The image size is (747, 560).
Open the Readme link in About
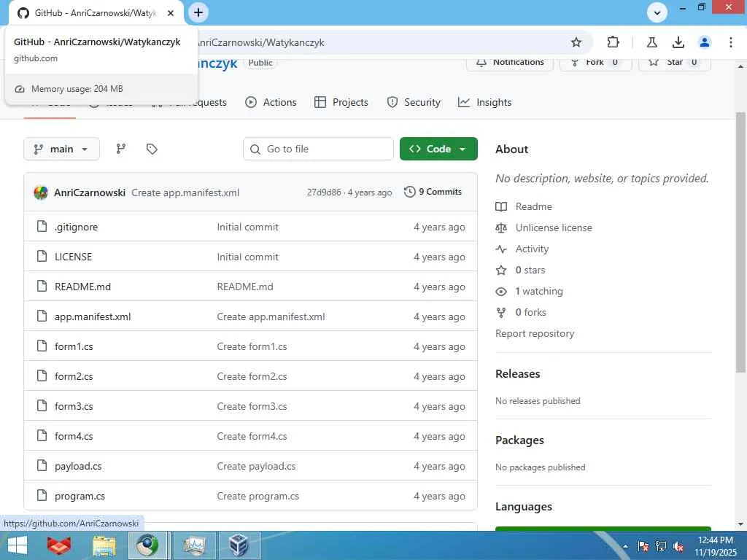click(533, 206)
